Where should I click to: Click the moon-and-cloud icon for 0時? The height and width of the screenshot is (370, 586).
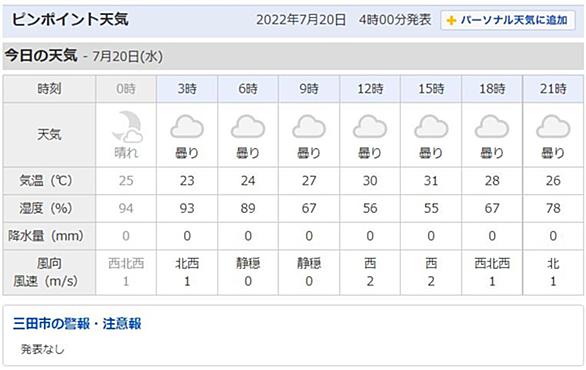click(127, 127)
